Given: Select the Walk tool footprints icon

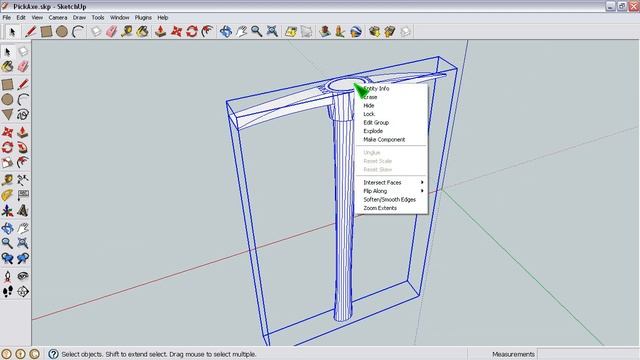Looking at the screenshot, I should point(7,291).
